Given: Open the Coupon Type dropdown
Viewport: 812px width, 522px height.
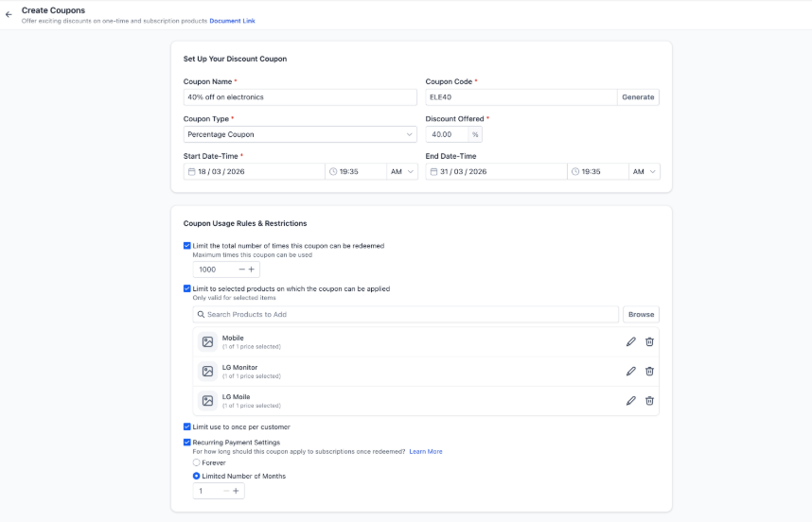Looking at the screenshot, I should [299, 134].
